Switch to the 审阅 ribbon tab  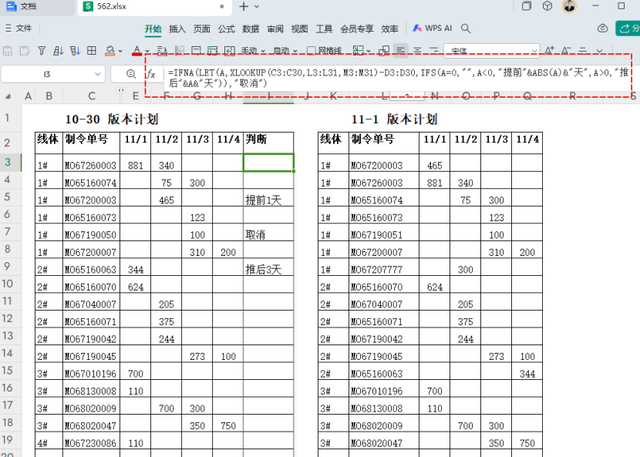click(x=275, y=29)
